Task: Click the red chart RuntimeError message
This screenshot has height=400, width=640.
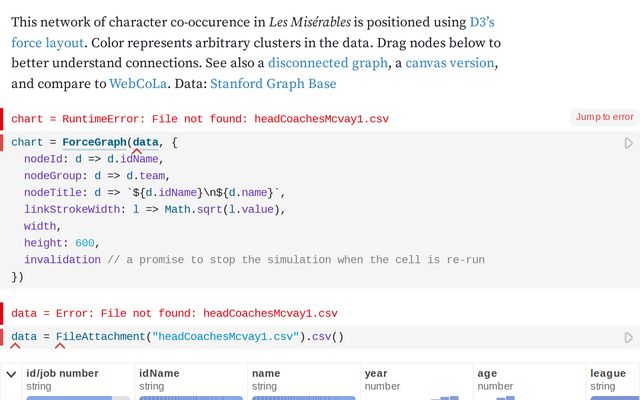Action: [200, 119]
